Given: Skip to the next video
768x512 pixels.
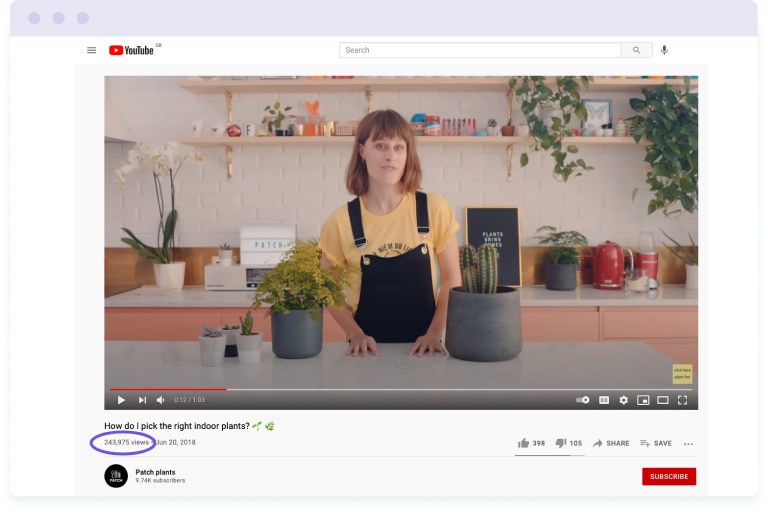Looking at the screenshot, I should (142, 400).
